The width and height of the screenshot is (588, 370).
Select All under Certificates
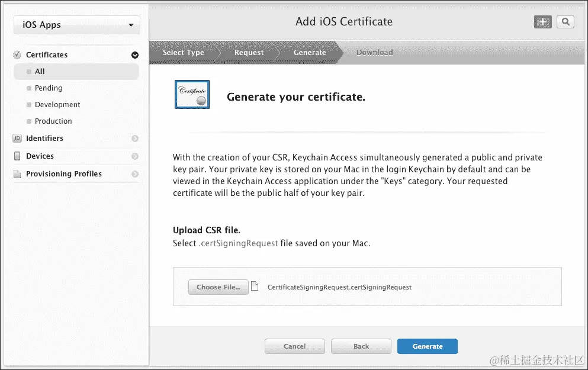click(76, 71)
